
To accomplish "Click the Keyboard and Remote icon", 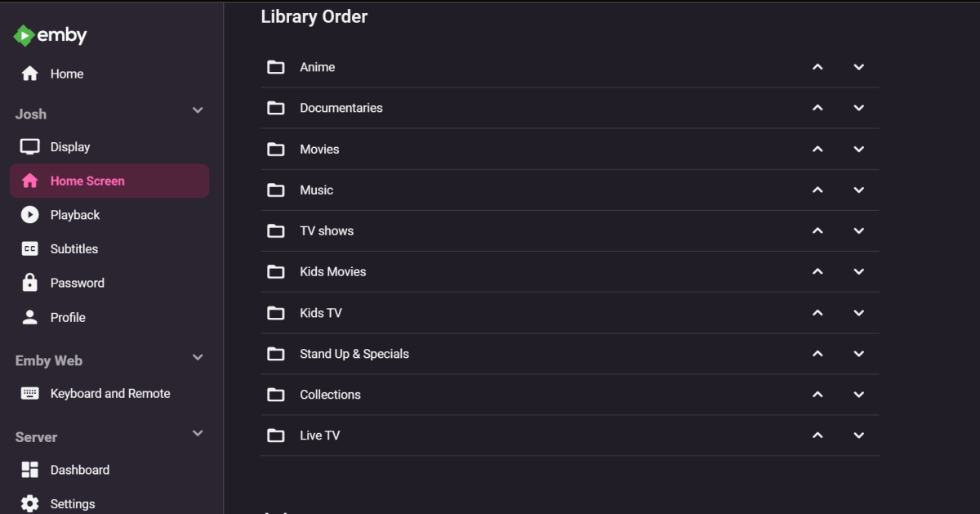I will pyautogui.click(x=30, y=393).
